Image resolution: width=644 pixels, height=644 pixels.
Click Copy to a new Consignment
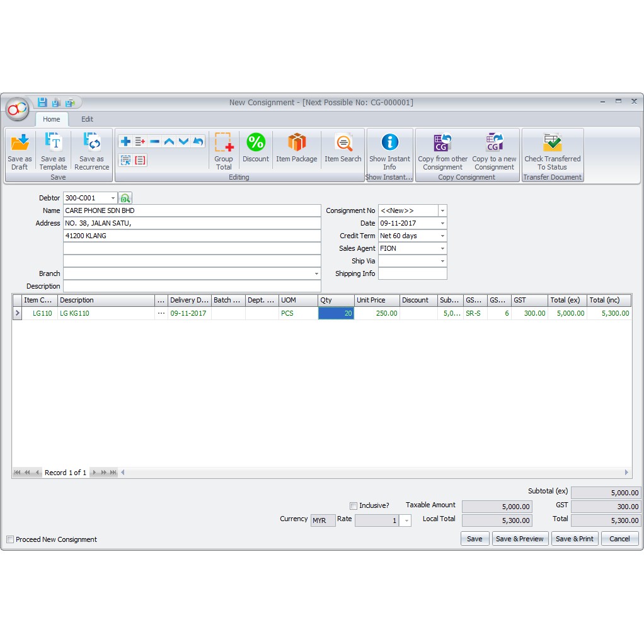coord(495,151)
